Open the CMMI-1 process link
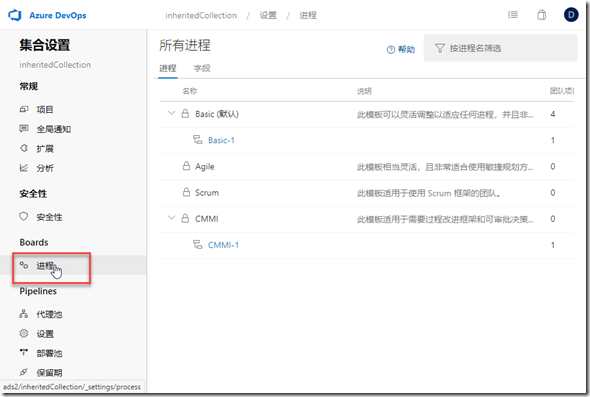 [x=223, y=245]
